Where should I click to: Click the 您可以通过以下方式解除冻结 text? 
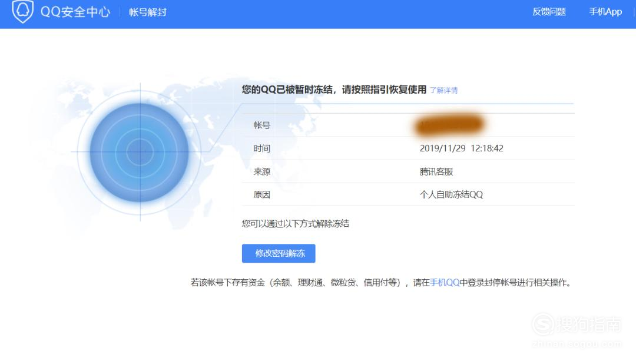pos(295,224)
